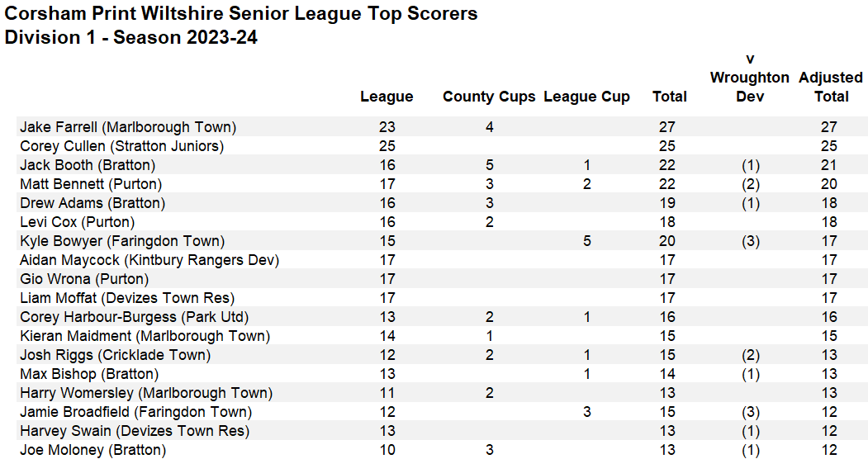Click the League Cup column header
Image resolution: width=868 pixels, height=459 pixels.
tap(586, 97)
